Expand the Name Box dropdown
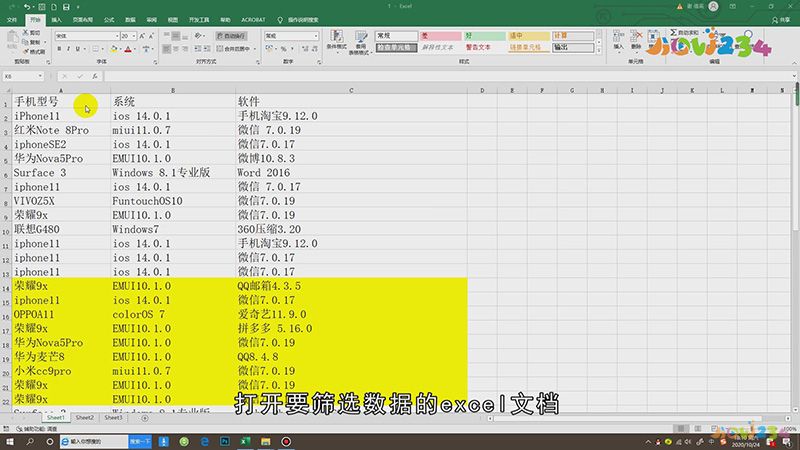The width and height of the screenshot is (800, 450). (40, 76)
